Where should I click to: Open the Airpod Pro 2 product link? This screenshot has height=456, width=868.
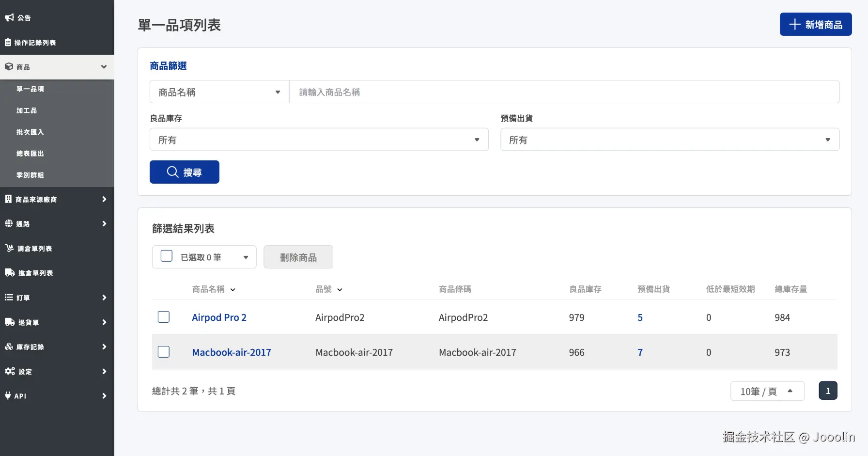coord(219,317)
